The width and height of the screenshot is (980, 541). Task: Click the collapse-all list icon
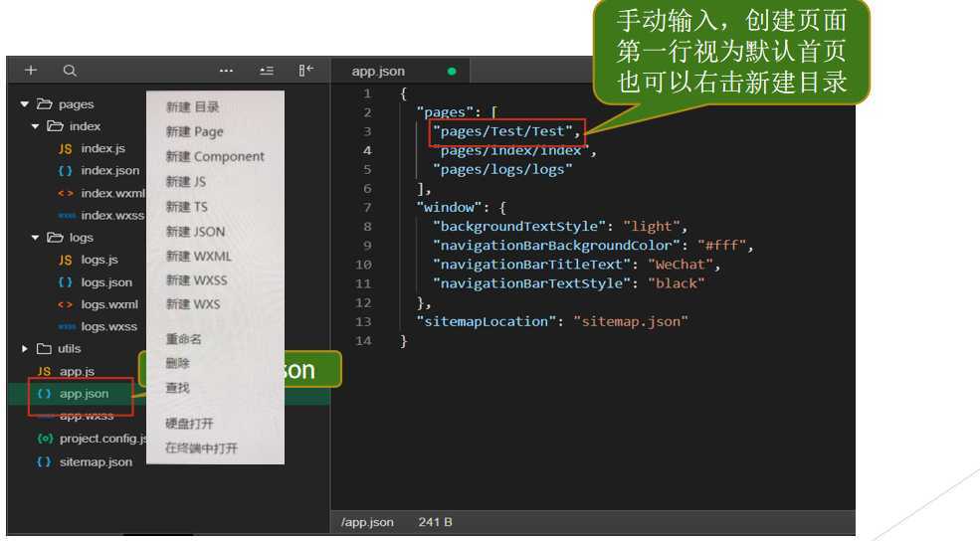click(x=267, y=71)
